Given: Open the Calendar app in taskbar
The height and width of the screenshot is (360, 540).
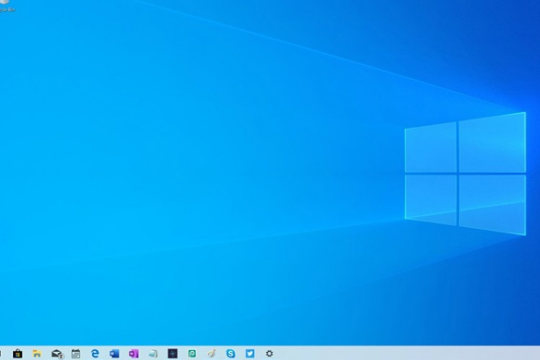Looking at the screenshot, I should (x=76, y=353).
